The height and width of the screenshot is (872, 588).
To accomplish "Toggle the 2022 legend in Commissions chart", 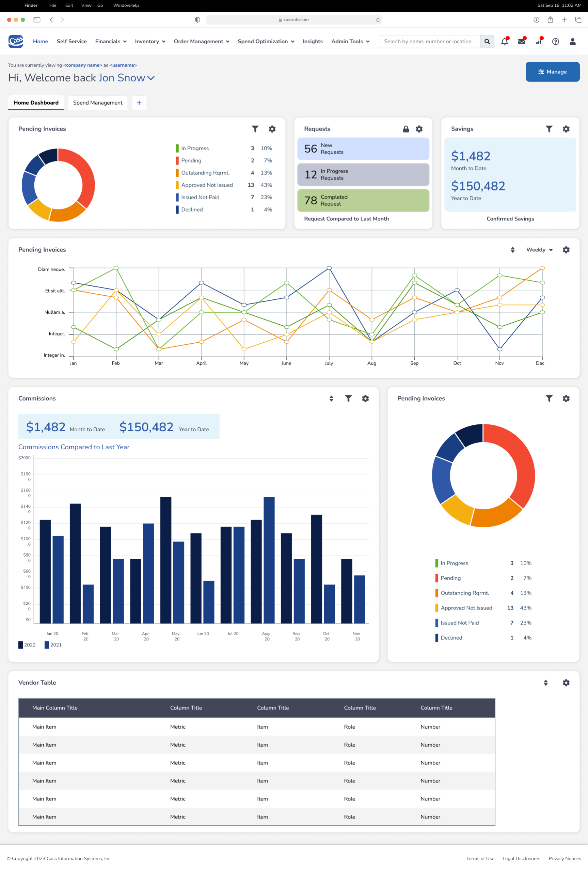I will click(x=27, y=645).
